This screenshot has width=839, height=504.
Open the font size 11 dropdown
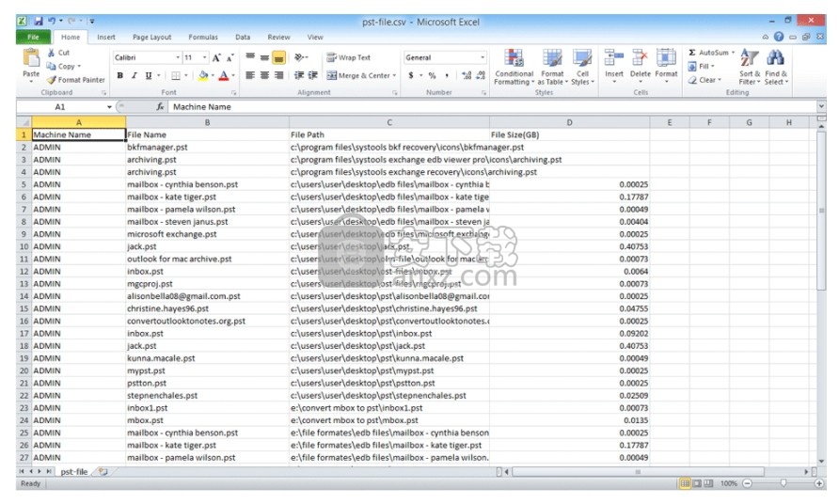tap(204, 57)
